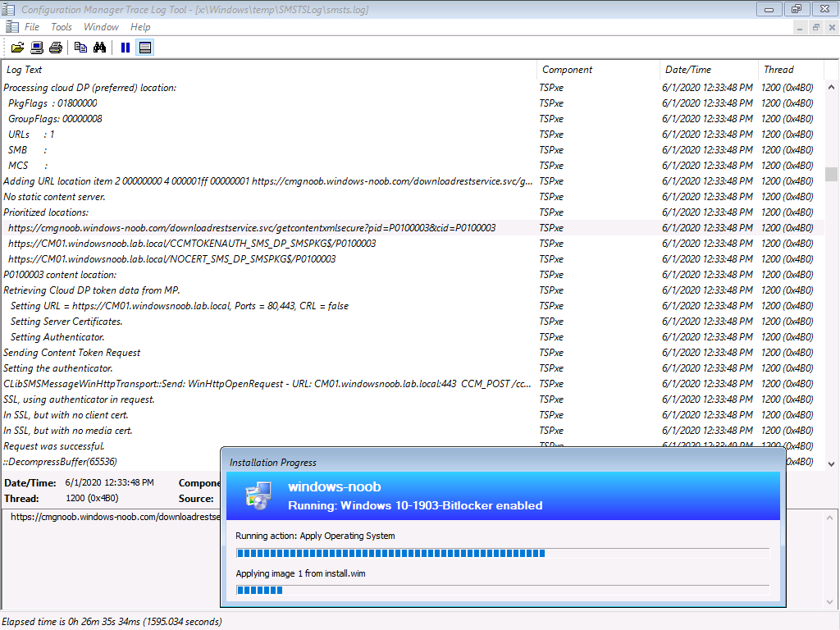Click the Date/Time value in details pane

click(109, 482)
